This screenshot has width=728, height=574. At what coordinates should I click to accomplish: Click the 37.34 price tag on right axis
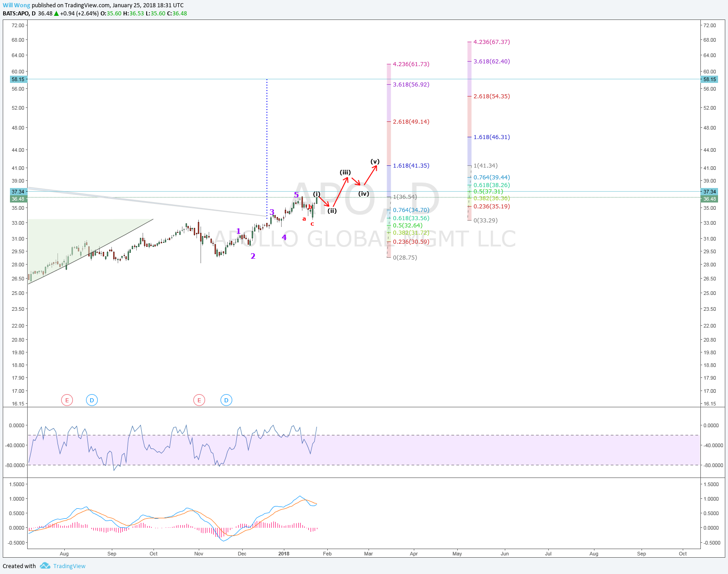[709, 192]
